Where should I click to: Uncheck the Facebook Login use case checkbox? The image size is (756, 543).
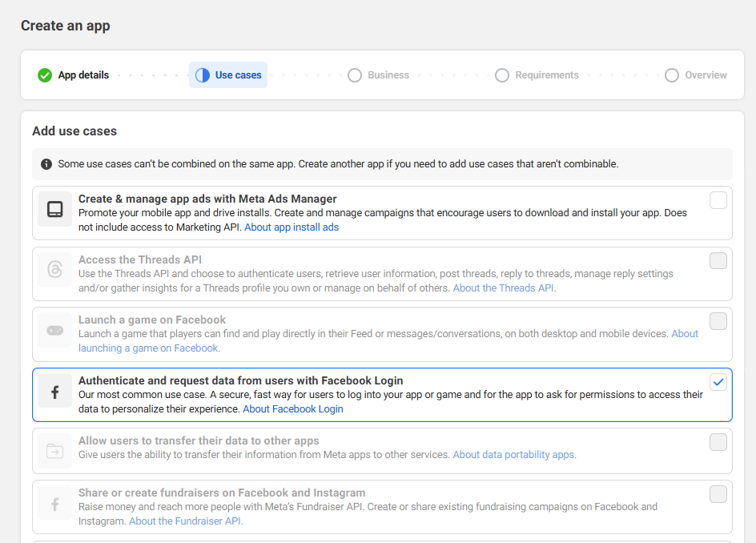click(x=718, y=382)
